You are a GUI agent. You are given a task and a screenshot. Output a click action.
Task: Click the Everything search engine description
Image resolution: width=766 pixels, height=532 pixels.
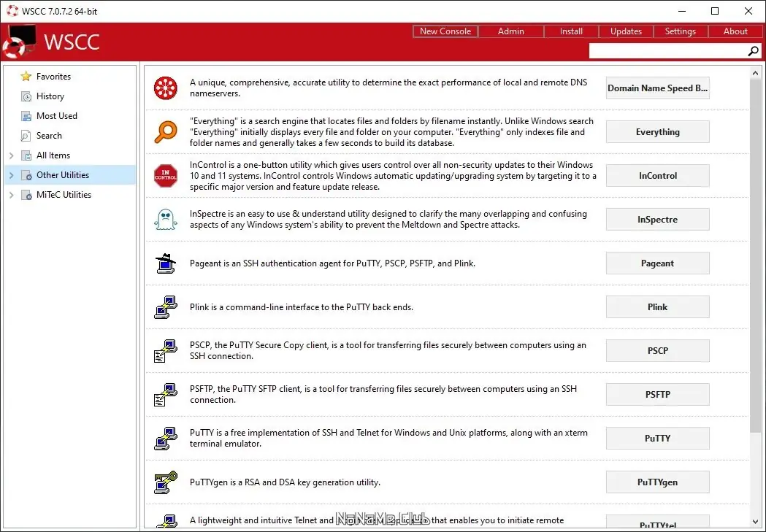coord(391,132)
